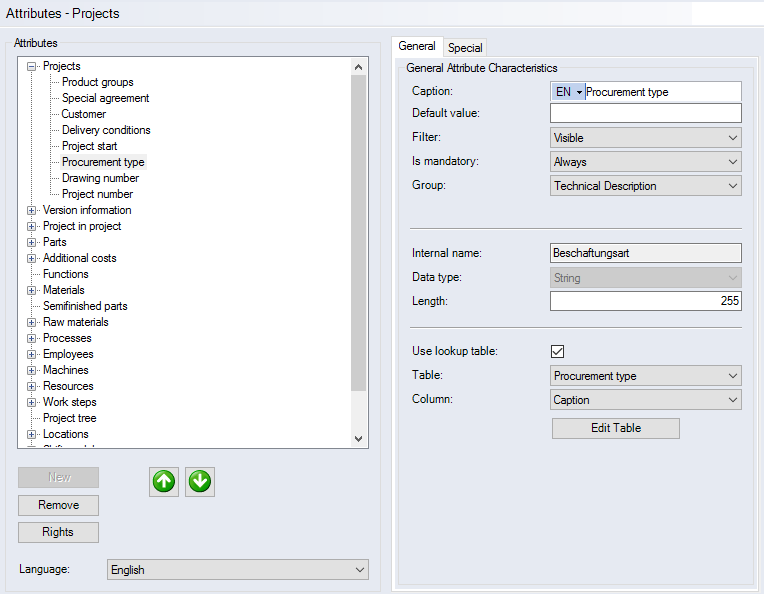Open the EN caption language selector

[568, 92]
